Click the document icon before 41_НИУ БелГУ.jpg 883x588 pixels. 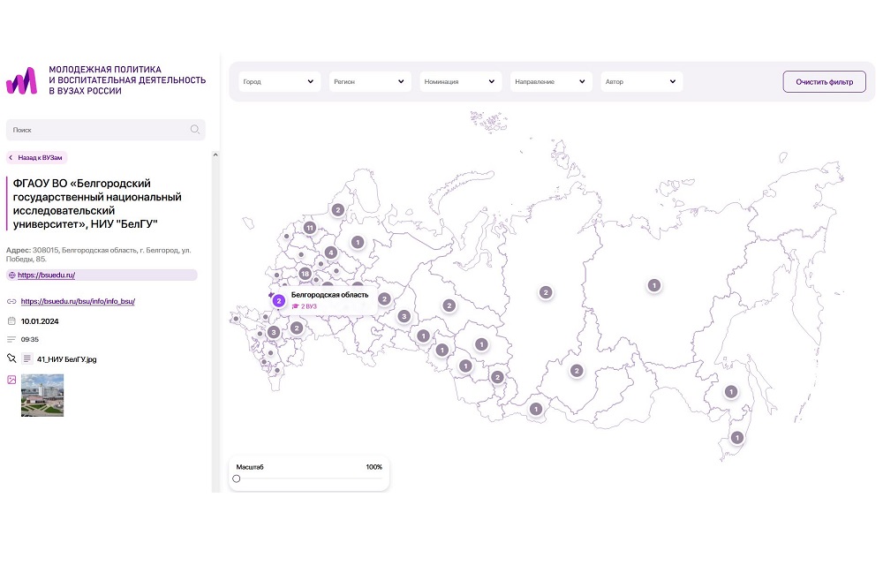[x=28, y=358]
